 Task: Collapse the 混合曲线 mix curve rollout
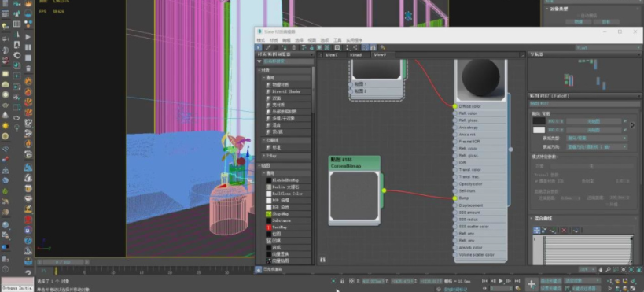click(531, 218)
